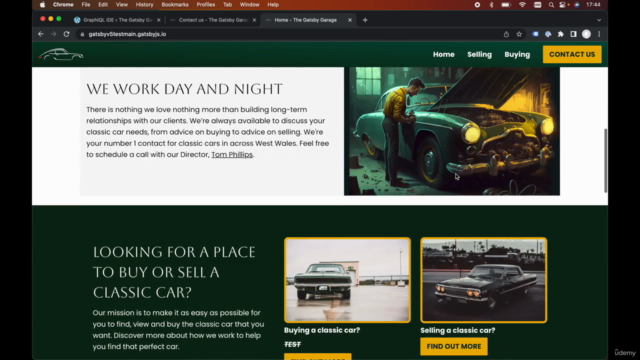Click the browser forward arrow
This screenshot has width=640, height=360.
click(53, 34)
